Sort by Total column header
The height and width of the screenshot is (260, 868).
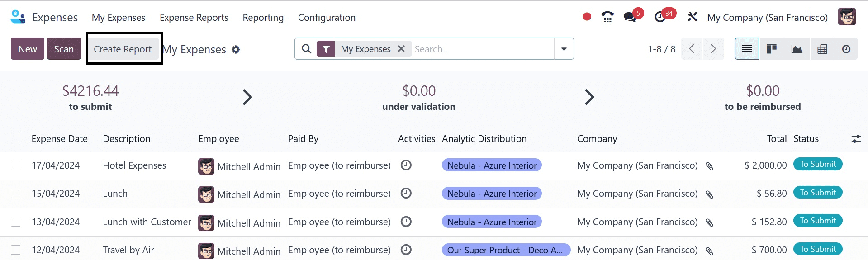click(777, 139)
